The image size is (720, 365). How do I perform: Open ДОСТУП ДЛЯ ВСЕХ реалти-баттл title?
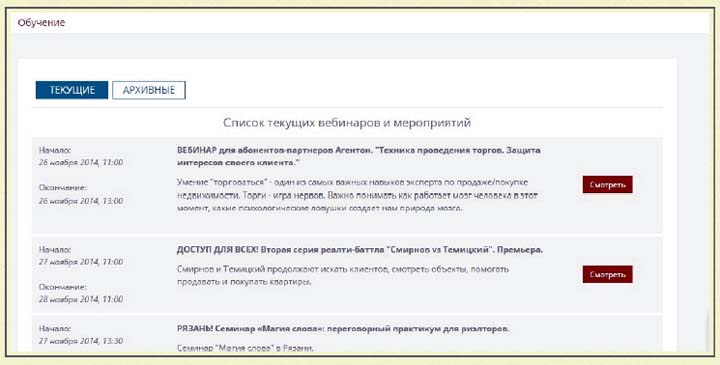pos(360,250)
